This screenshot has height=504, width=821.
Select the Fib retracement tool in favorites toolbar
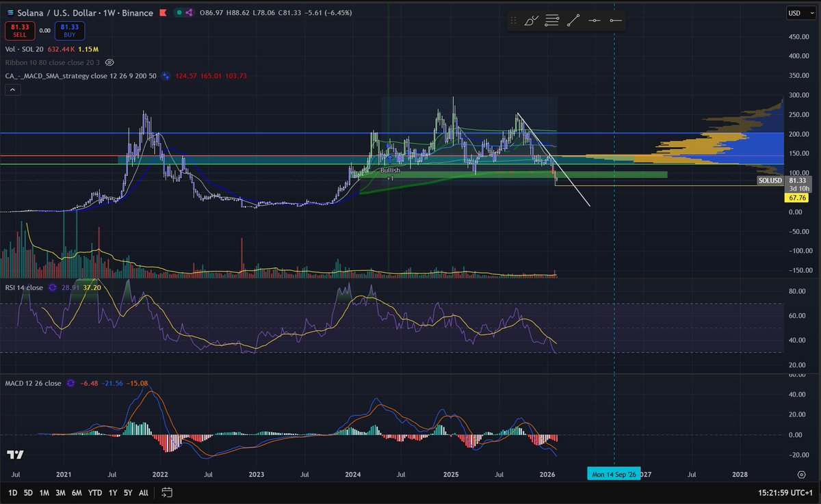coord(552,21)
